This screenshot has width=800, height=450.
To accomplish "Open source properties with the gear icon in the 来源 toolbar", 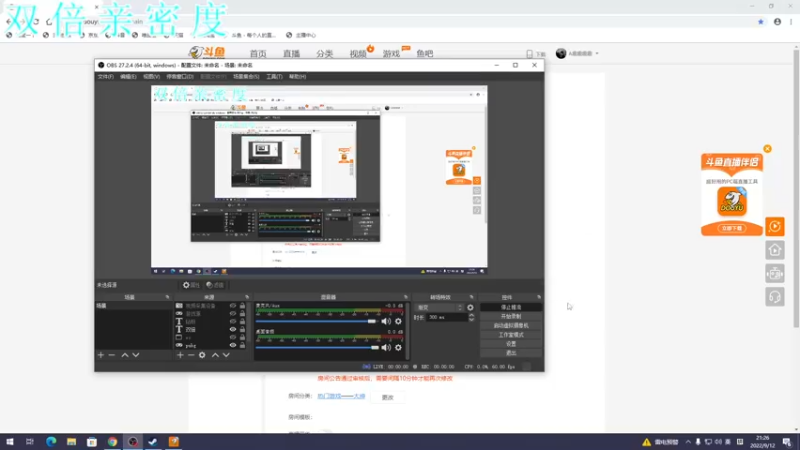I will pyautogui.click(x=202, y=355).
